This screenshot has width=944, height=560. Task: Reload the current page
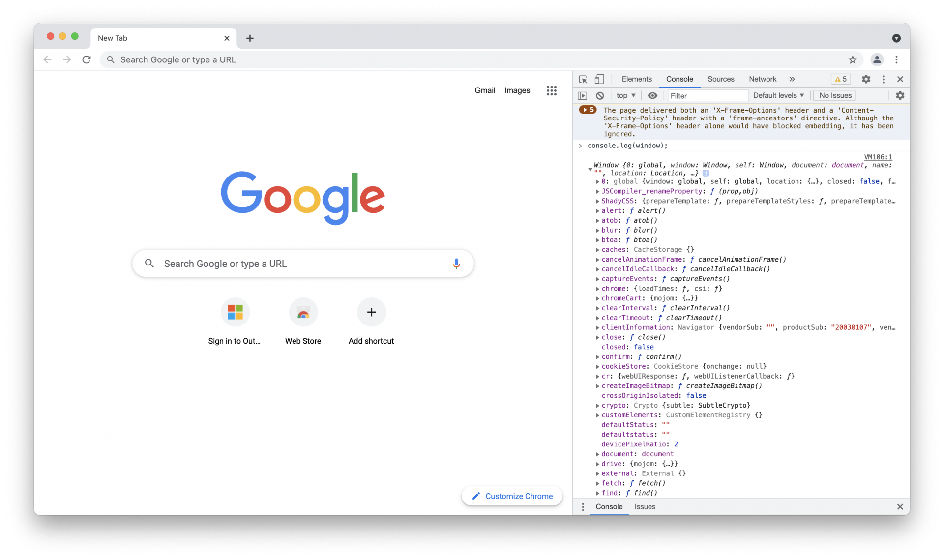click(87, 59)
